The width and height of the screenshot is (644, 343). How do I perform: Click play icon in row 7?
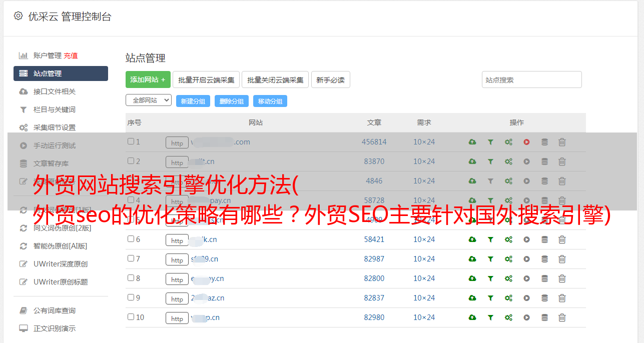[x=526, y=259]
